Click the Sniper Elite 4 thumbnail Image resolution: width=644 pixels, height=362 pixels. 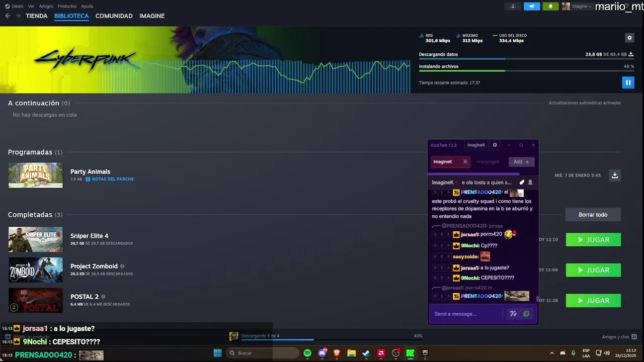[36, 239]
